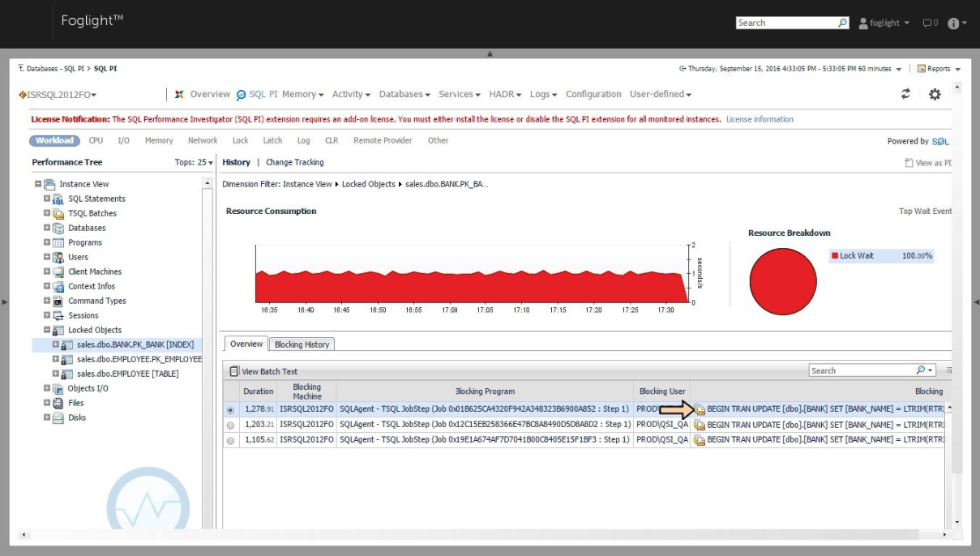The height and width of the screenshot is (556, 980).
Task: Select the radio button for 1,105.62 row
Action: [230, 440]
